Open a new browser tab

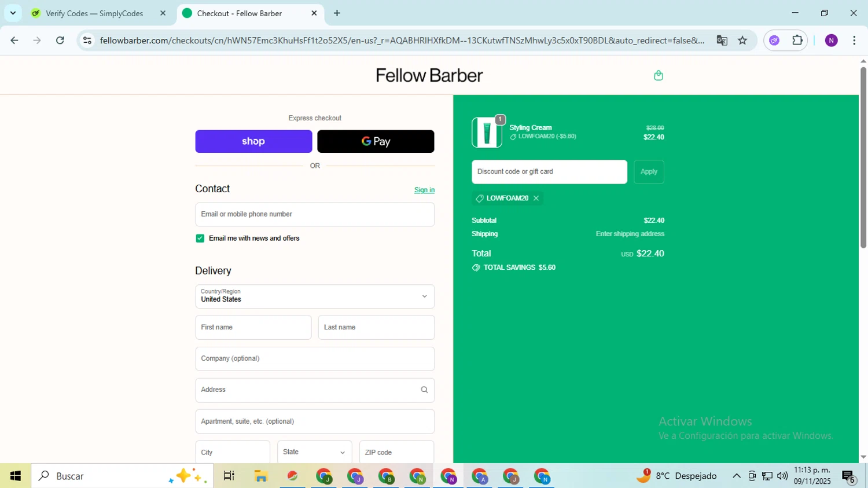coord(337,13)
